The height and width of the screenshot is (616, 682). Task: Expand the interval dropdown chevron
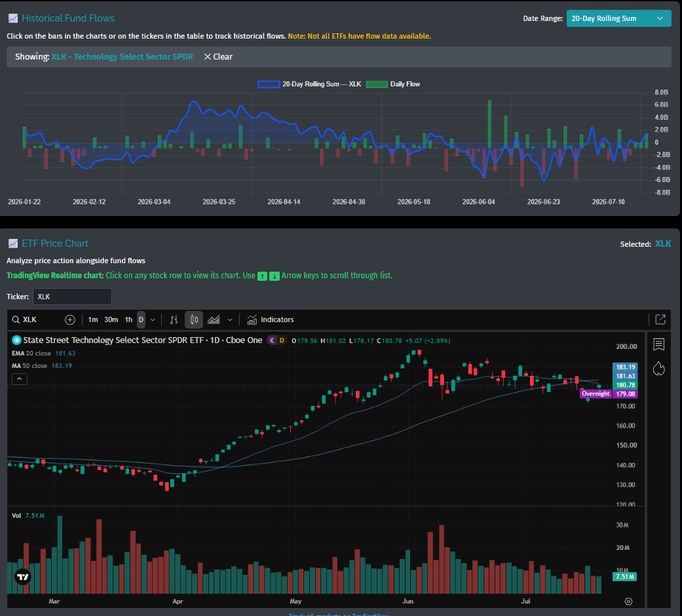click(x=153, y=320)
